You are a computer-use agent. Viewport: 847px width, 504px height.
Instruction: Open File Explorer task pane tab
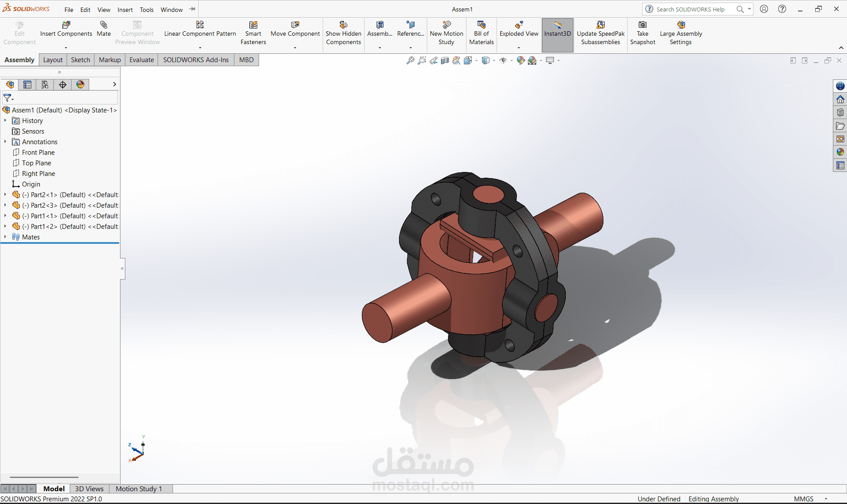[x=840, y=126]
